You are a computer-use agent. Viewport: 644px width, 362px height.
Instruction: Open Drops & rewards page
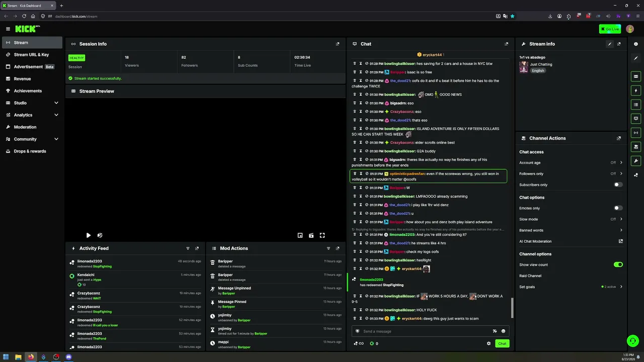pyautogui.click(x=32, y=151)
